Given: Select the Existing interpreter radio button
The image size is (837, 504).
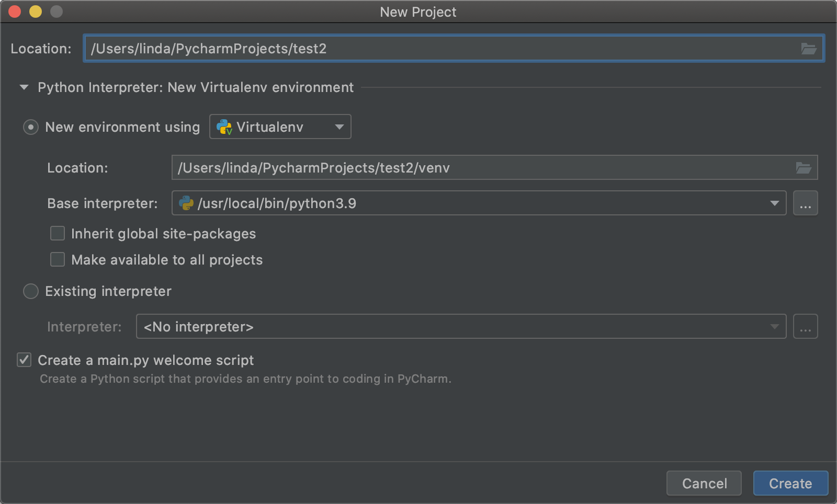Looking at the screenshot, I should click(x=31, y=291).
